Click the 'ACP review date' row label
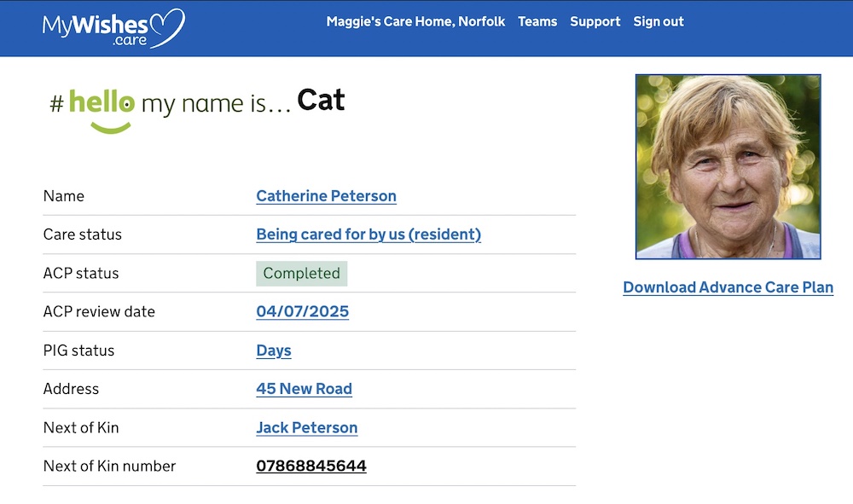 99,312
